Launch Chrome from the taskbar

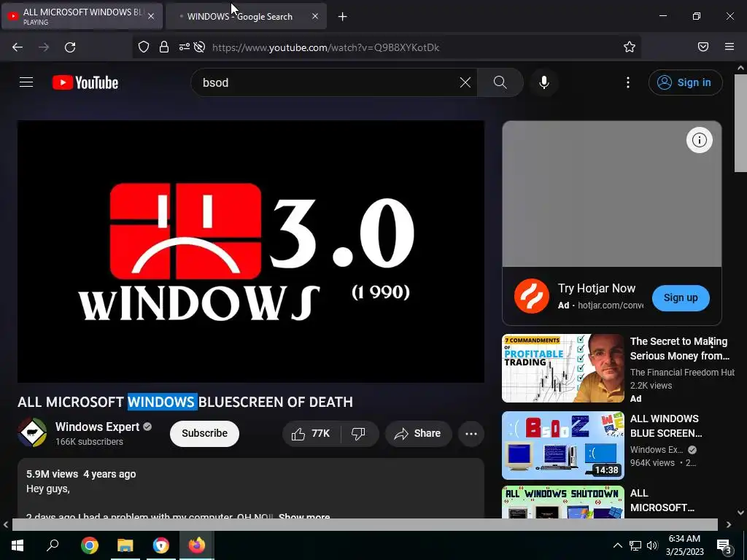(90, 545)
